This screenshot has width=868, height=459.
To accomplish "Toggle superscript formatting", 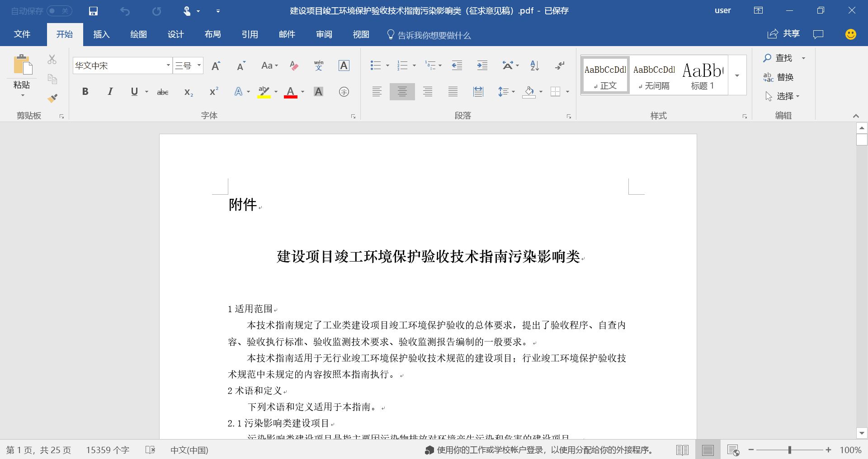I will [x=214, y=92].
